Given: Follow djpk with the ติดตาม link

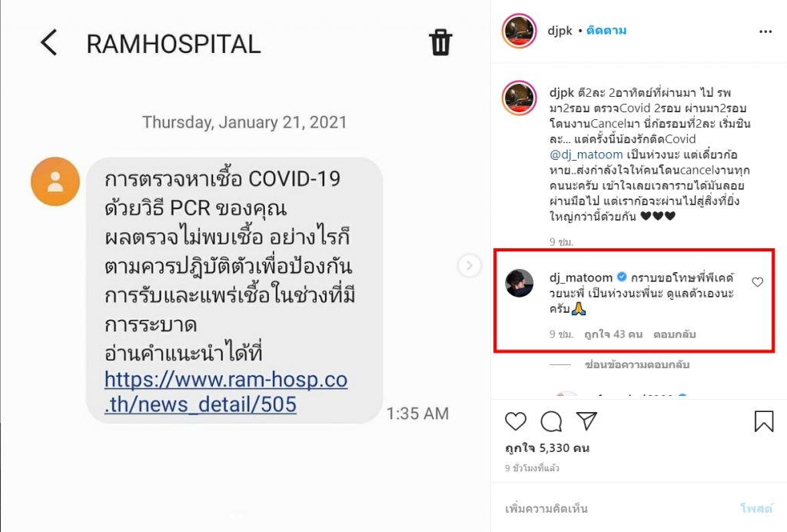Looking at the screenshot, I should point(606,30).
